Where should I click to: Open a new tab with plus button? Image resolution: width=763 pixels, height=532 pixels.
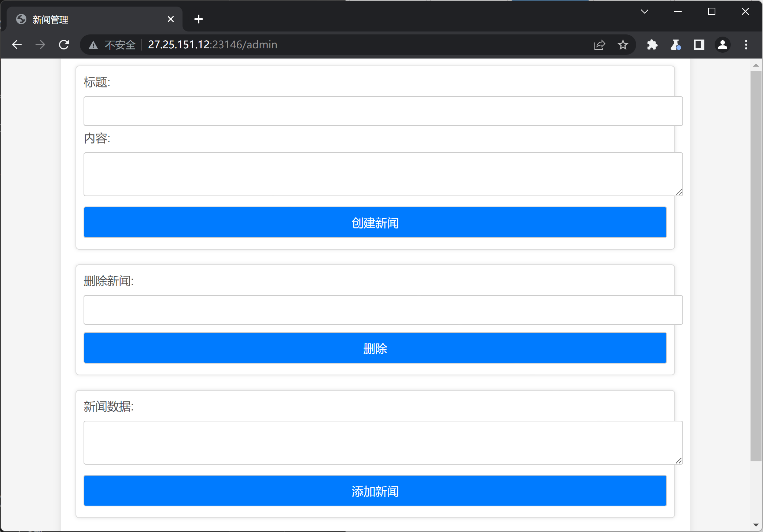pyautogui.click(x=199, y=19)
